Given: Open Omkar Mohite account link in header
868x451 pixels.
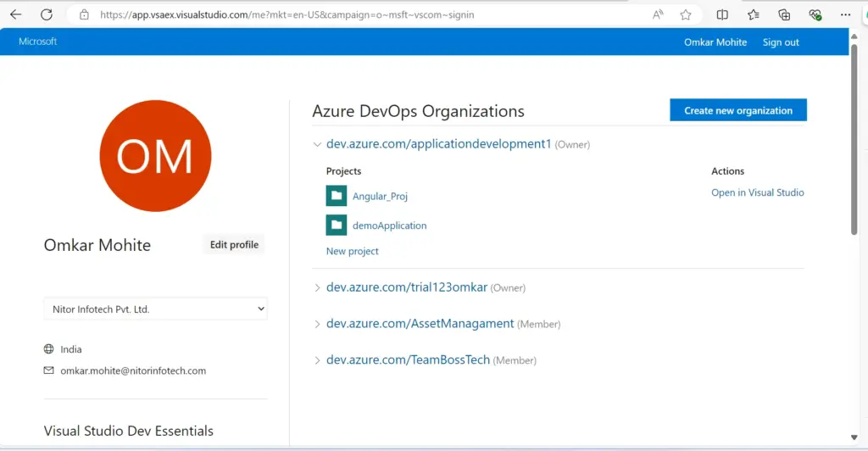Looking at the screenshot, I should point(715,42).
